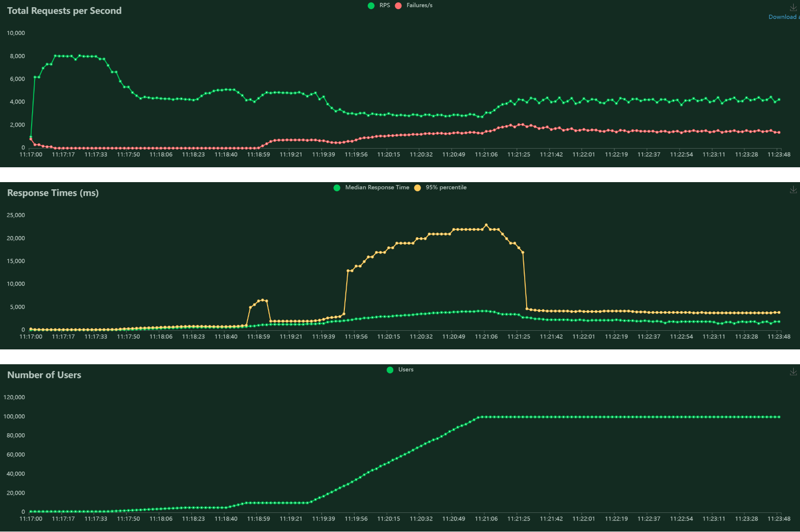Click the download icon on Response Times chart
The height and width of the screenshot is (532, 800).
point(793,190)
